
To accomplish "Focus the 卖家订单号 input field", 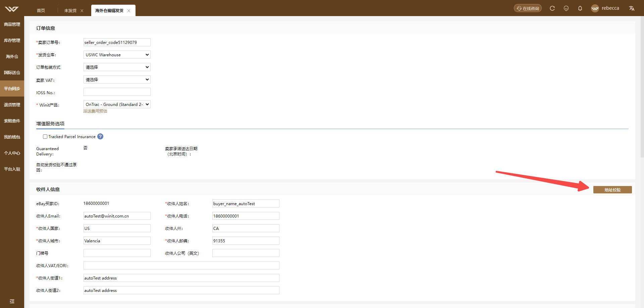I will point(117,42).
